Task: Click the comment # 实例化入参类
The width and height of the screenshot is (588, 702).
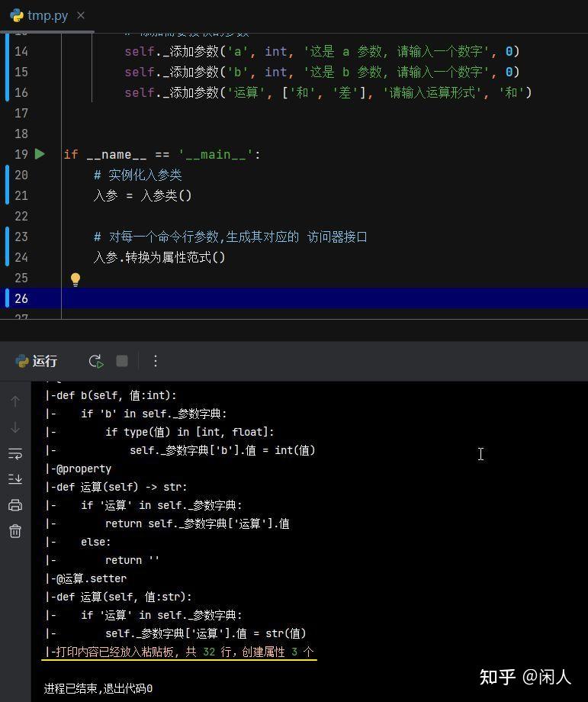Action: click(x=138, y=175)
